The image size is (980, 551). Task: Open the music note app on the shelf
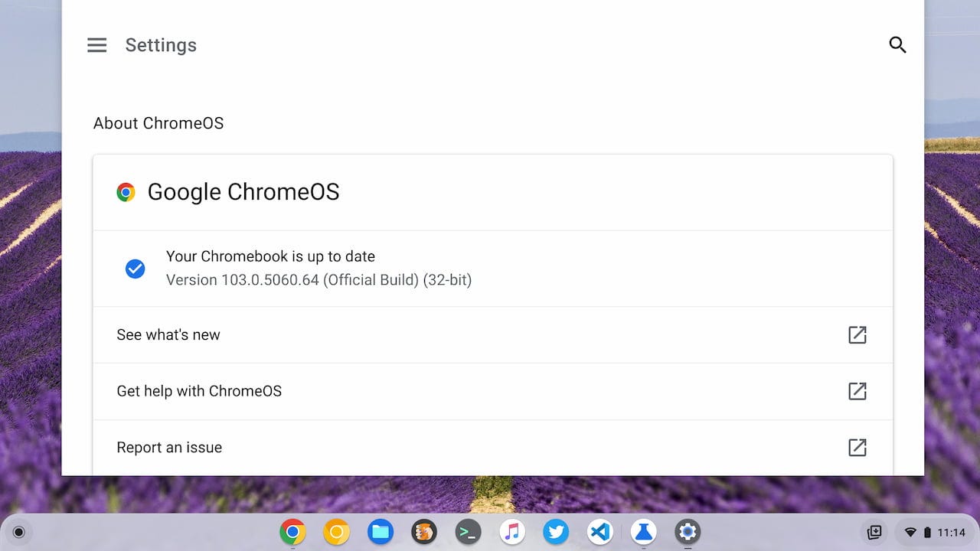click(x=512, y=532)
